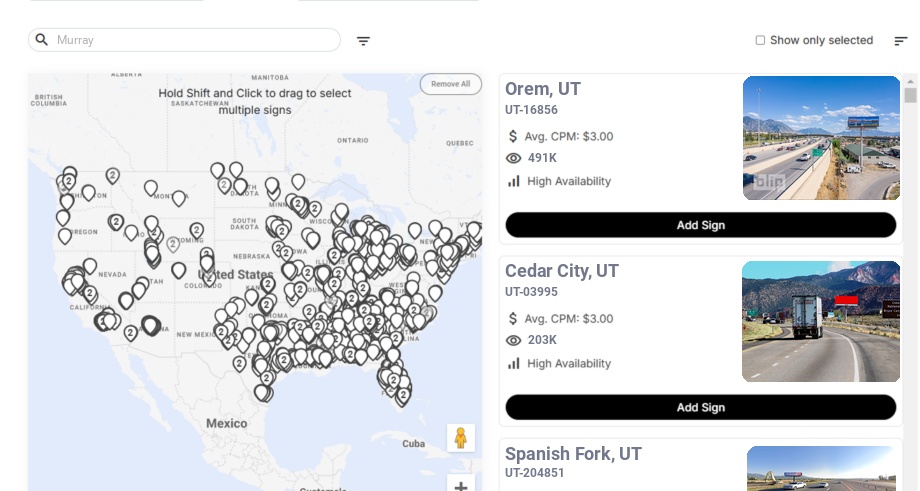Image resolution: width=920 pixels, height=491 pixels.
Task: Add the Orem, UT sign
Action: pyautogui.click(x=700, y=225)
